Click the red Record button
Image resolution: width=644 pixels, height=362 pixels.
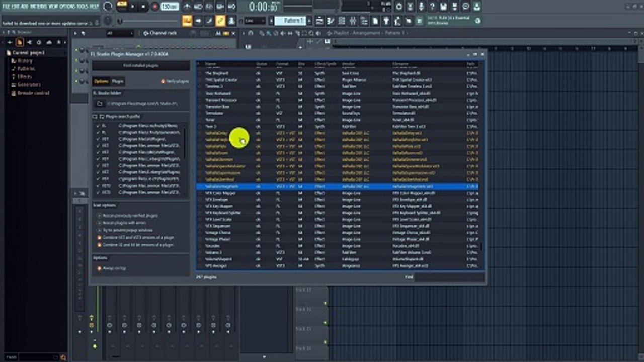click(155, 7)
